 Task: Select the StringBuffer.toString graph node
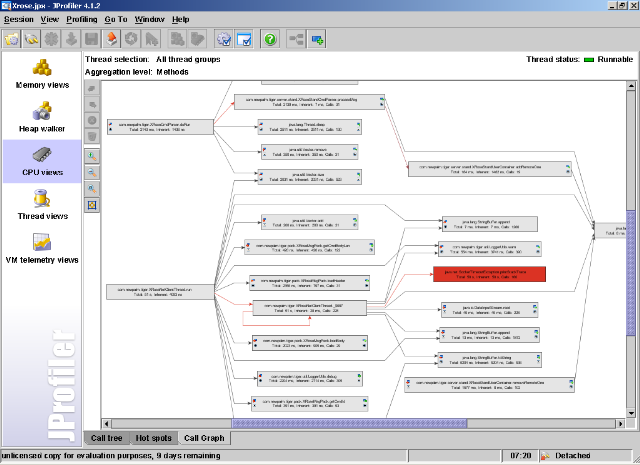pos(489,360)
